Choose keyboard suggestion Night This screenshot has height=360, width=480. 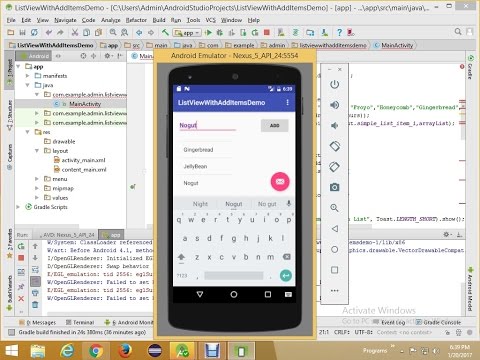(x=200, y=204)
